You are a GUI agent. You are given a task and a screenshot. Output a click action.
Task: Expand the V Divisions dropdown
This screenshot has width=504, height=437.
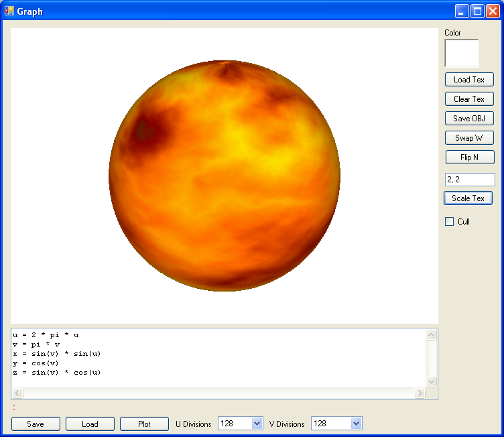(356, 424)
